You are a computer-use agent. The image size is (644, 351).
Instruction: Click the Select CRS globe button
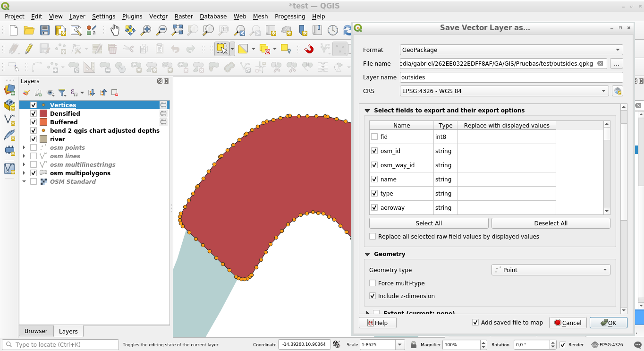coord(617,91)
